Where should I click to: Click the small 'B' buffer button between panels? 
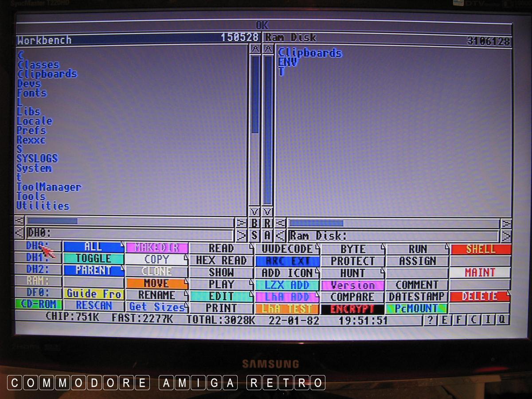[254, 223]
